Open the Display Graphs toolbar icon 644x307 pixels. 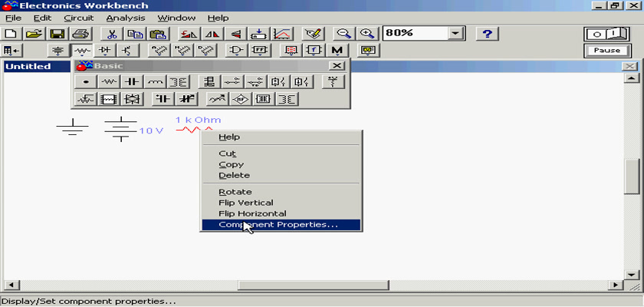pyautogui.click(x=282, y=34)
